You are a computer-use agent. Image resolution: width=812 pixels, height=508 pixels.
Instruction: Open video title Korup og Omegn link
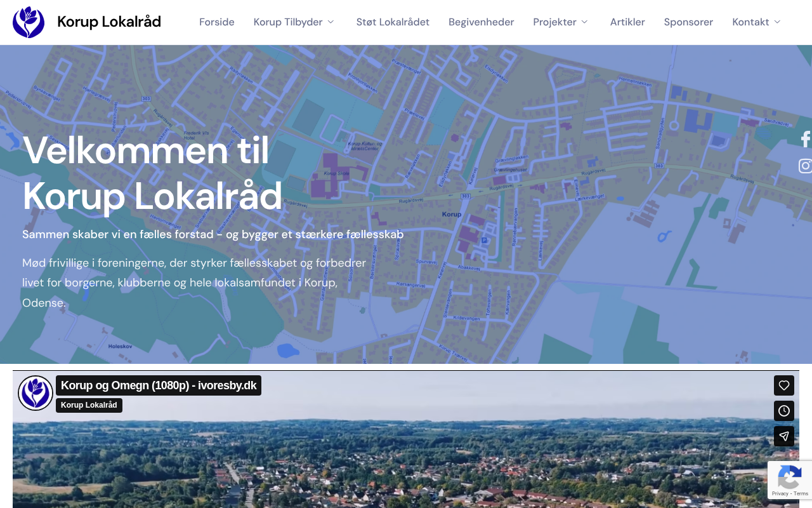click(159, 385)
